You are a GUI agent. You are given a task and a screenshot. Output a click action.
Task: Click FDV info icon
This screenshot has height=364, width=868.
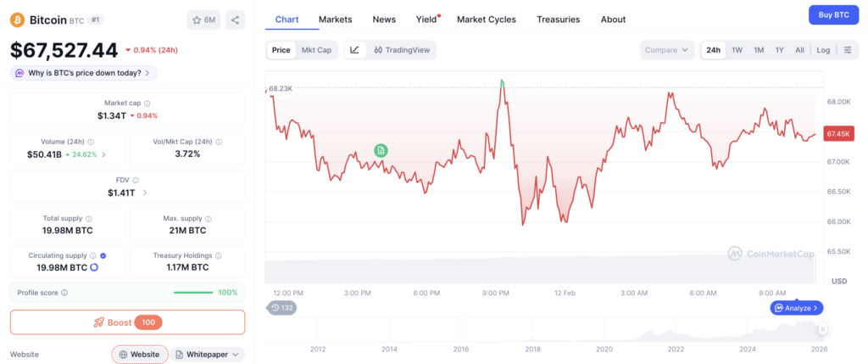pyautogui.click(x=136, y=180)
